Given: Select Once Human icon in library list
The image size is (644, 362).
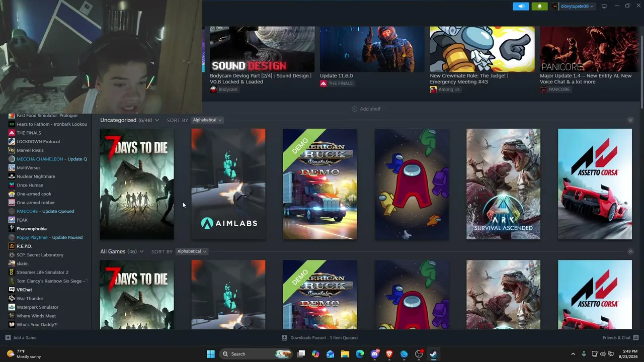Looking at the screenshot, I should 12,185.
